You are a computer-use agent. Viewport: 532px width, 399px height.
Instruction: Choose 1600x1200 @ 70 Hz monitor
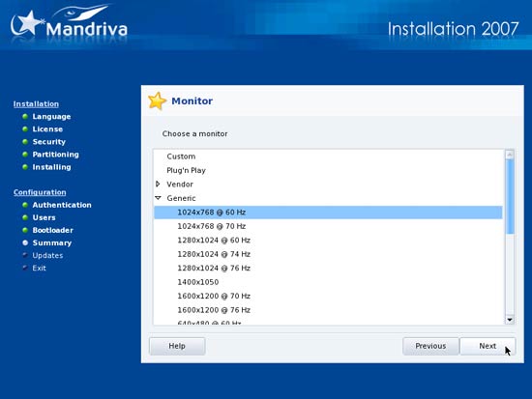click(x=328, y=296)
